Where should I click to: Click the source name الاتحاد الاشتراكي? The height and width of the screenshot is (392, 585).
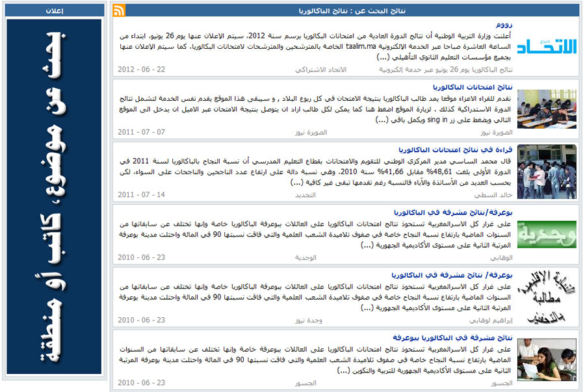(321, 70)
